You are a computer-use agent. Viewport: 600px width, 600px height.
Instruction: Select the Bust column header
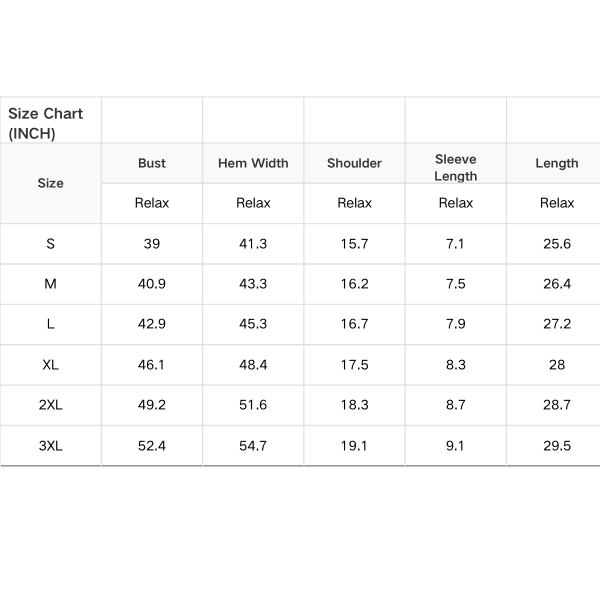pos(152,163)
